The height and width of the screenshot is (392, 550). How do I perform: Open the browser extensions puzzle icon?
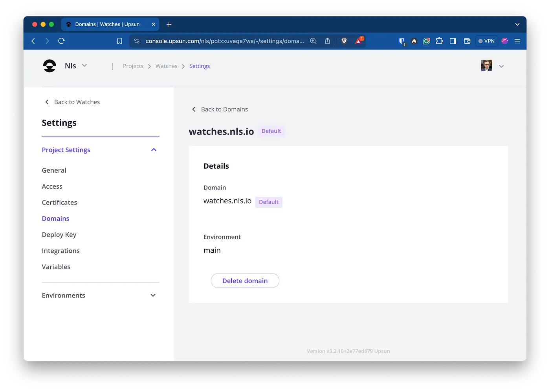click(x=439, y=41)
